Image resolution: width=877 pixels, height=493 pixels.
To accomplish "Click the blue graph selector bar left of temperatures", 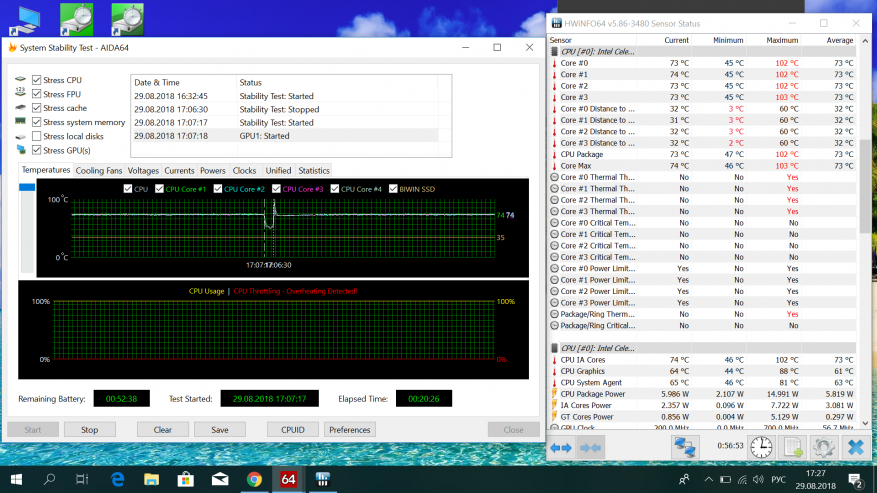I will (27, 187).
